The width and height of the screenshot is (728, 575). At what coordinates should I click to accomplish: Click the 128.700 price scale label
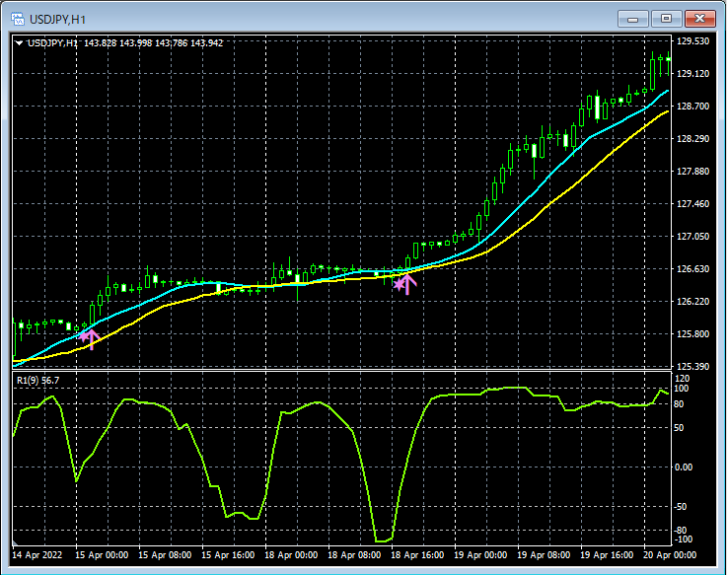point(692,107)
